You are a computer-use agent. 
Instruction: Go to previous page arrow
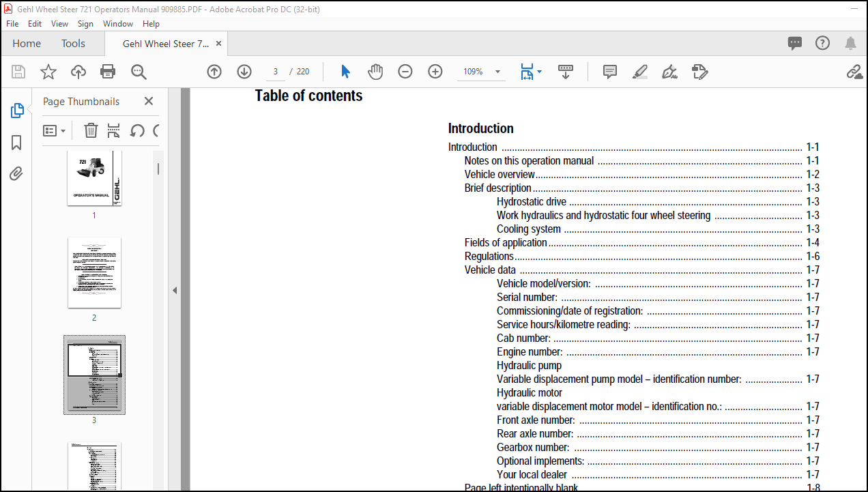tap(214, 72)
